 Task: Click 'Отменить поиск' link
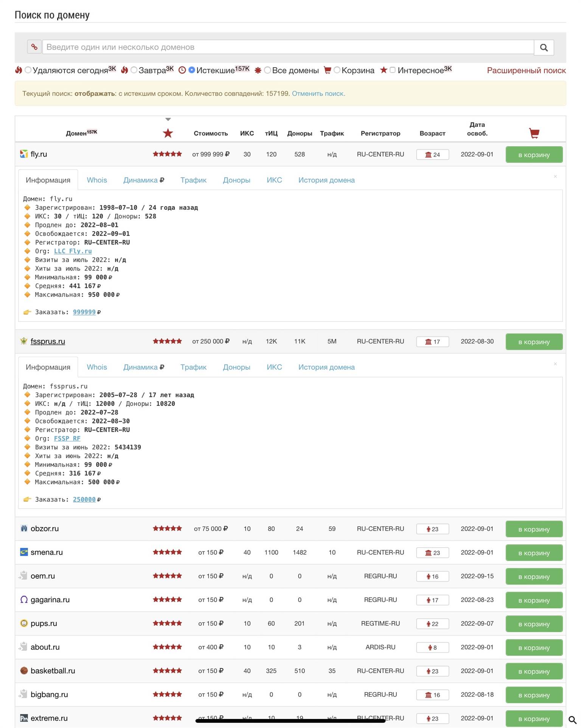point(318,93)
